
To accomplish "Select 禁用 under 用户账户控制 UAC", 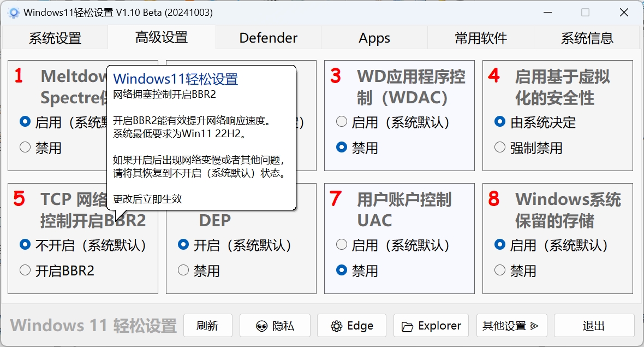I will (x=357, y=270).
